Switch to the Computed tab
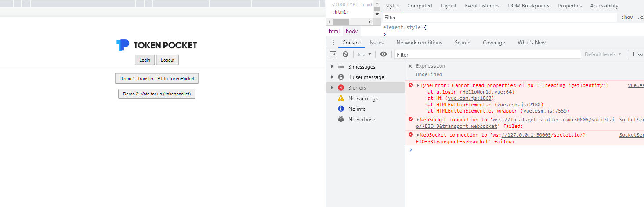This screenshot has height=207, width=644. point(420,6)
